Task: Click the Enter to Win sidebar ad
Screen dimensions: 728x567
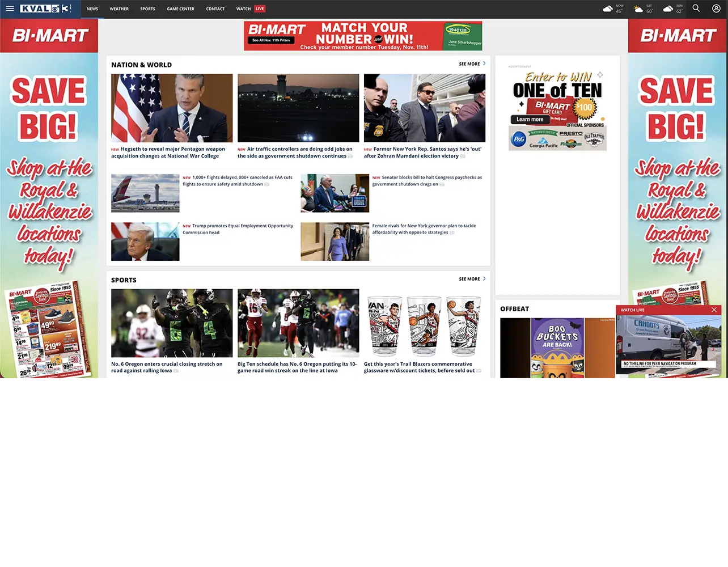Action: pyautogui.click(x=557, y=110)
